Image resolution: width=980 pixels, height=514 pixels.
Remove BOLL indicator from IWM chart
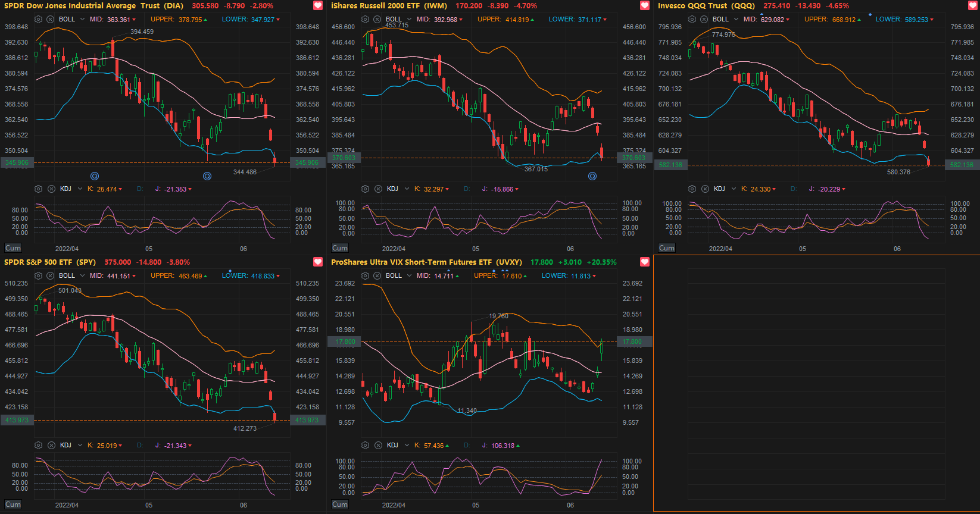coord(377,19)
